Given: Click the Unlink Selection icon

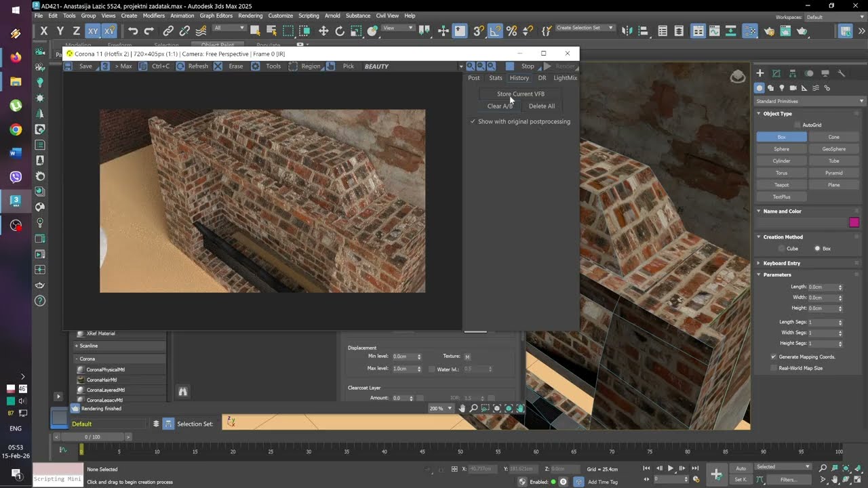Looking at the screenshot, I should click(x=184, y=30).
